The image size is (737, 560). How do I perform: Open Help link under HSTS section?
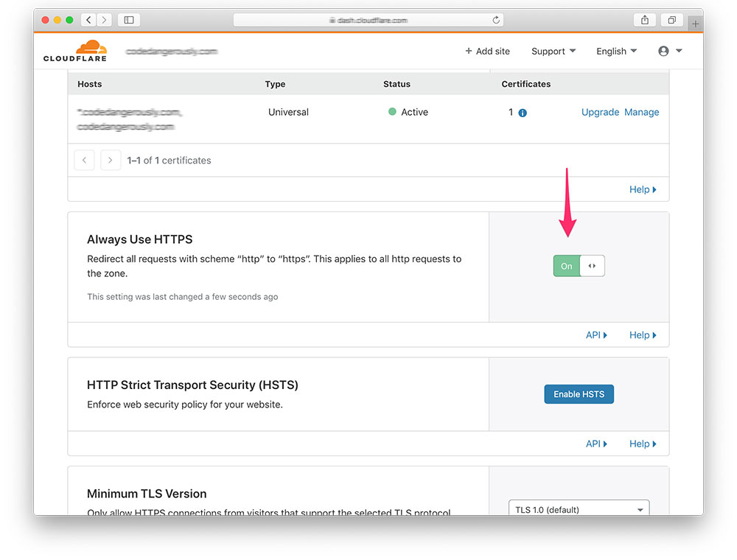tap(643, 444)
